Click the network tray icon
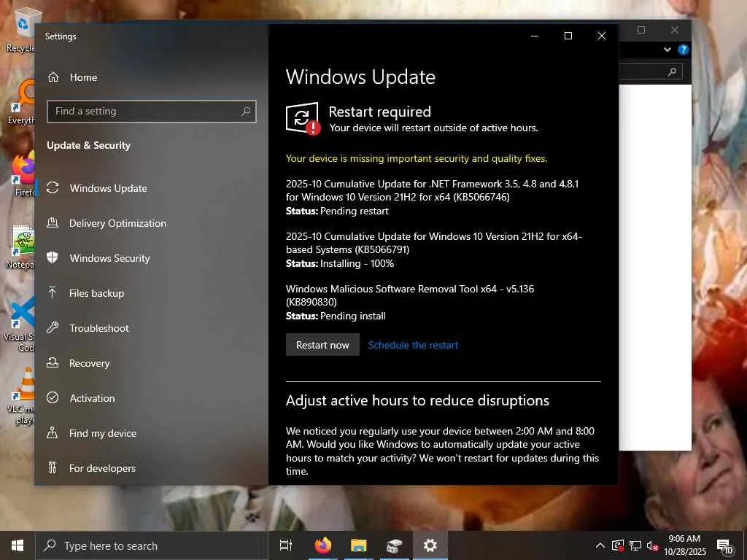The image size is (747, 560). [635, 545]
